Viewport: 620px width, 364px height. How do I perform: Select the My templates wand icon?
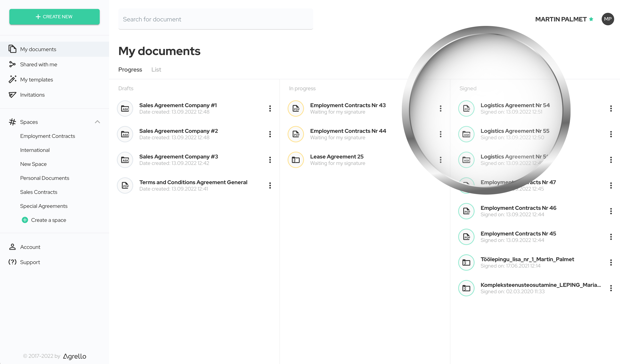click(x=13, y=79)
